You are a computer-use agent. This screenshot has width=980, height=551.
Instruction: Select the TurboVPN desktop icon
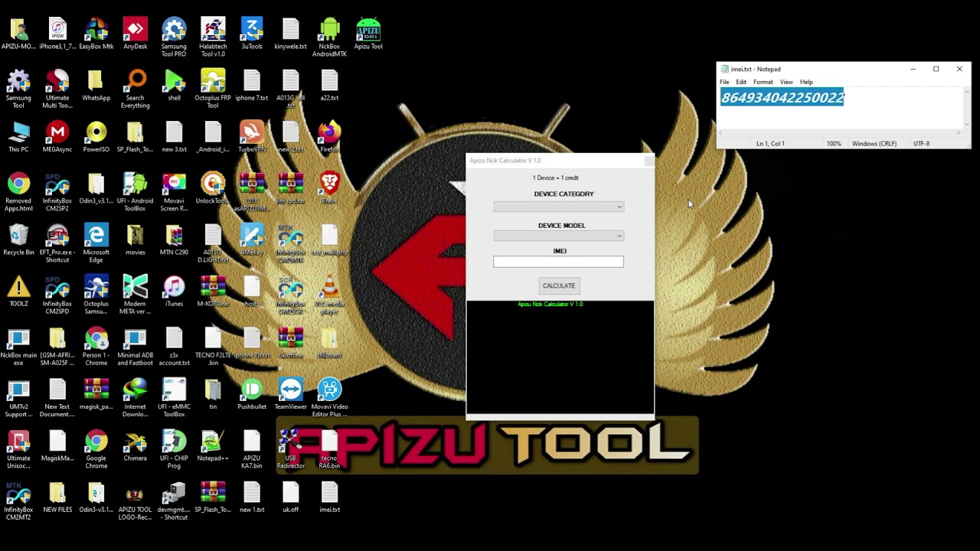[x=252, y=138]
